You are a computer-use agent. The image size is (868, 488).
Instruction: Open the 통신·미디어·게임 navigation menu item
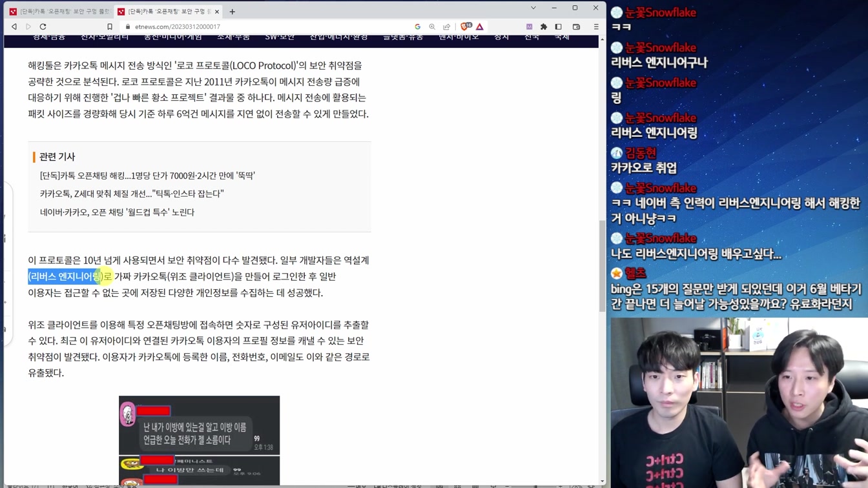pyautogui.click(x=172, y=37)
